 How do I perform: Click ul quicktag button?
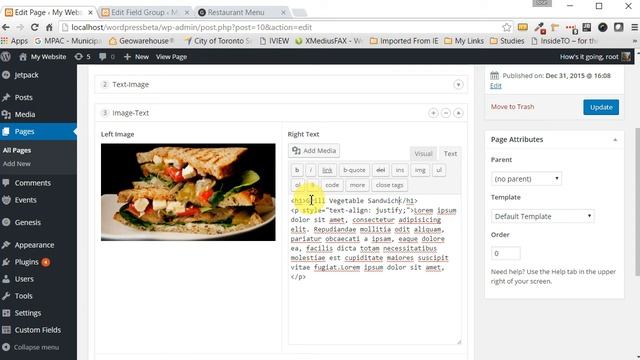tap(439, 170)
